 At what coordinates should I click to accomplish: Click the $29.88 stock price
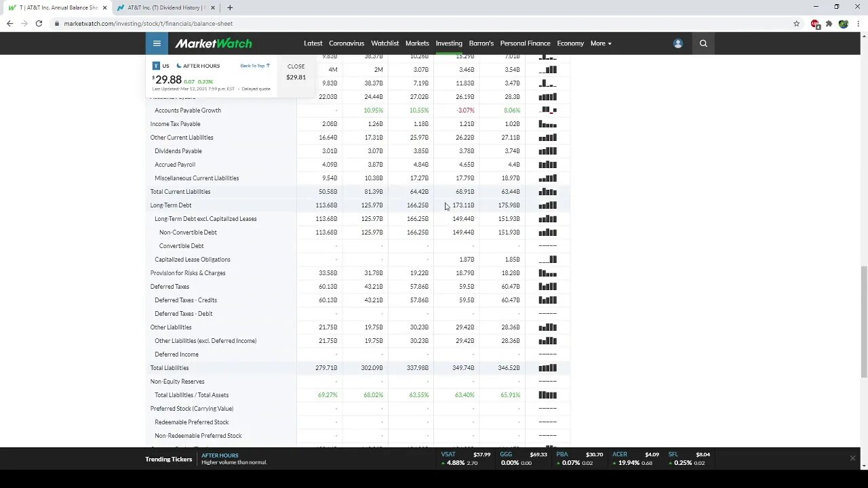[167, 80]
